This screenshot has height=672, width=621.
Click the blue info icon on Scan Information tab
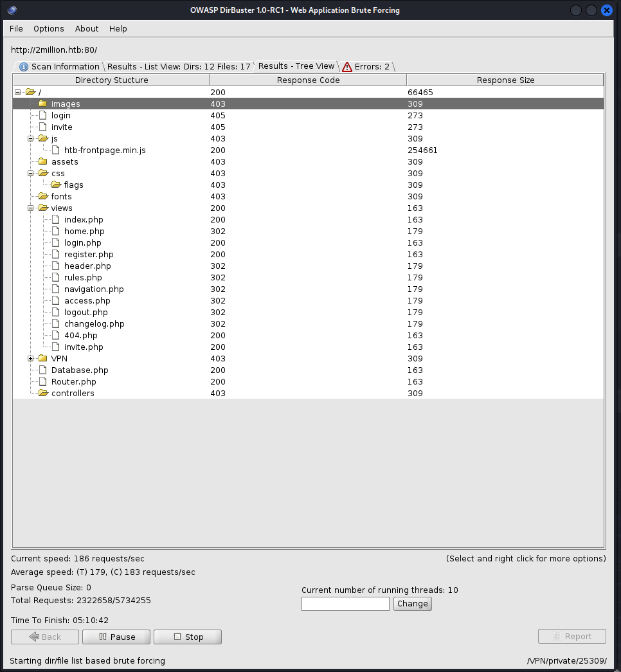24,67
